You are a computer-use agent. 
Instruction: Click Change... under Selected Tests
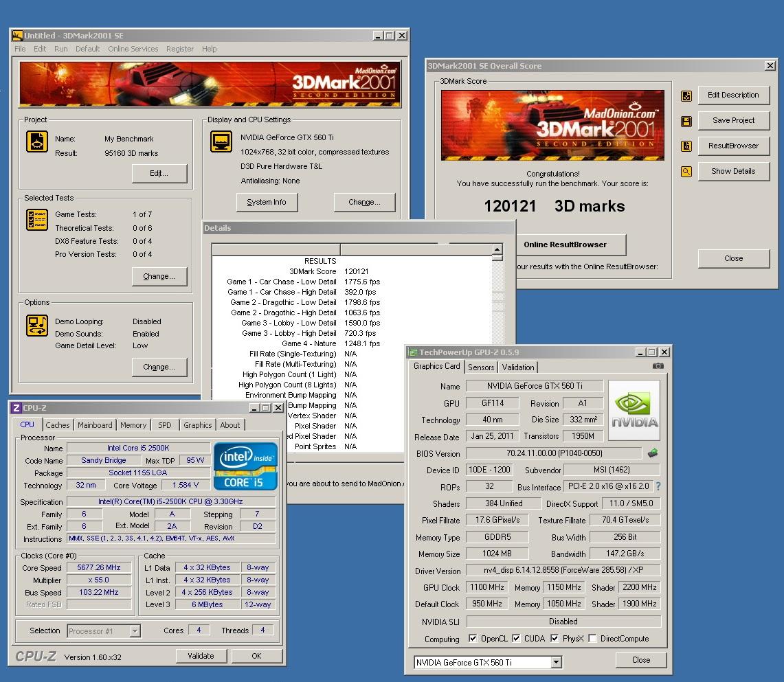coord(159,276)
